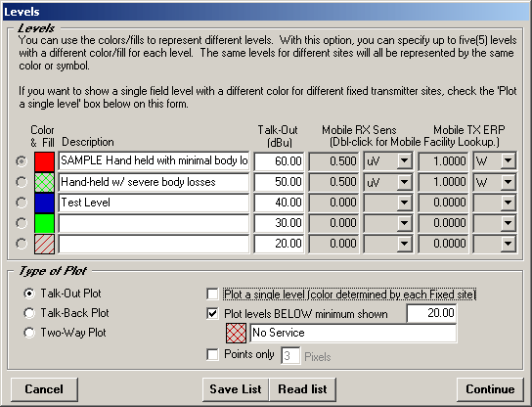Choose the Two-Way Plot option

point(29,333)
